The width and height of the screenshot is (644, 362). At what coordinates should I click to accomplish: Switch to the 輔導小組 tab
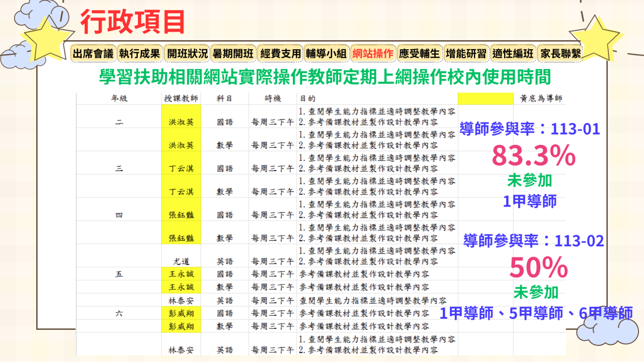point(327,53)
